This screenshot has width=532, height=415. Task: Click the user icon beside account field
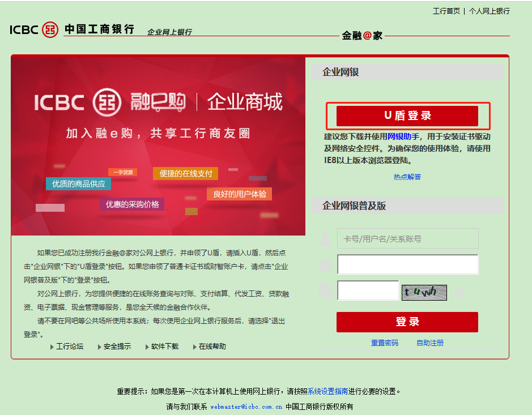coord(325,238)
